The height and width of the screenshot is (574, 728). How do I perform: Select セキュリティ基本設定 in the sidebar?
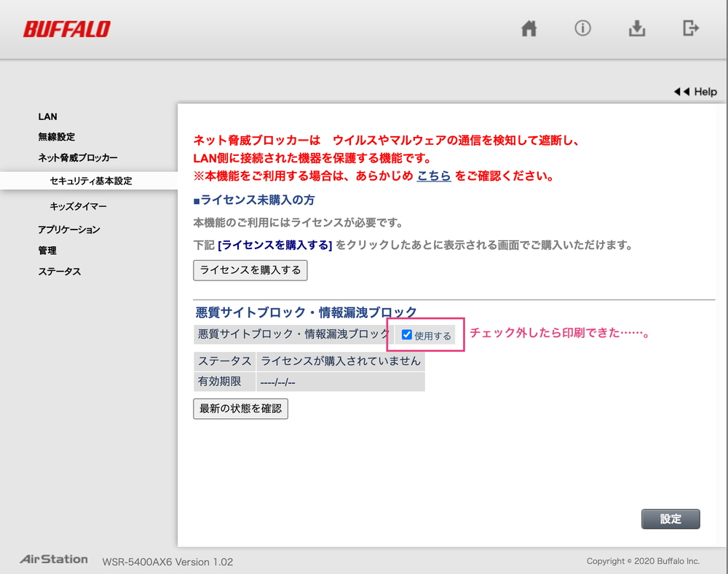click(x=91, y=181)
